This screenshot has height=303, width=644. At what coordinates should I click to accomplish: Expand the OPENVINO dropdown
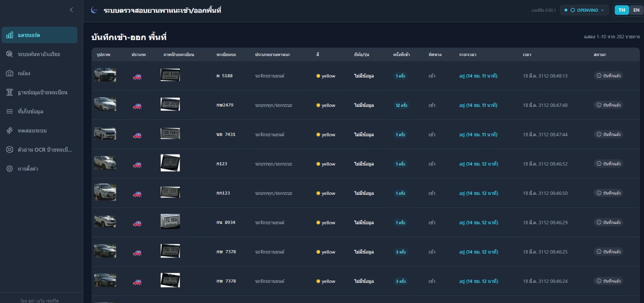(x=584, y=10)
